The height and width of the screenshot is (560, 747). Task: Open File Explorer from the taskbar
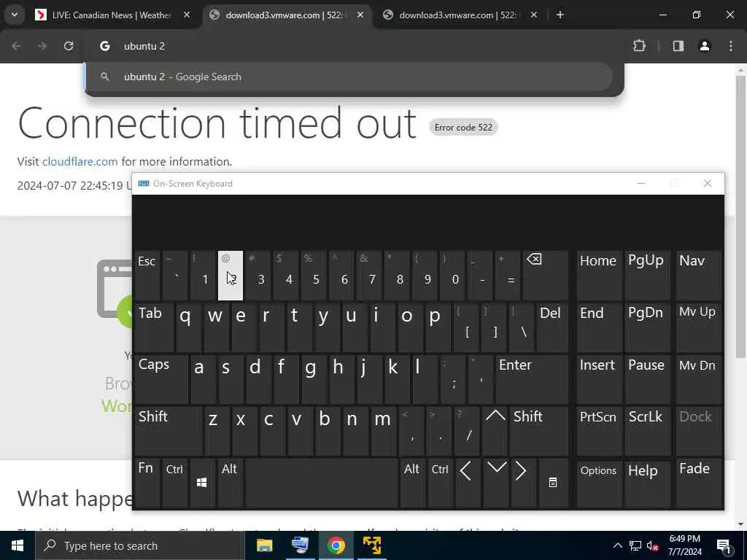[264, 545]
